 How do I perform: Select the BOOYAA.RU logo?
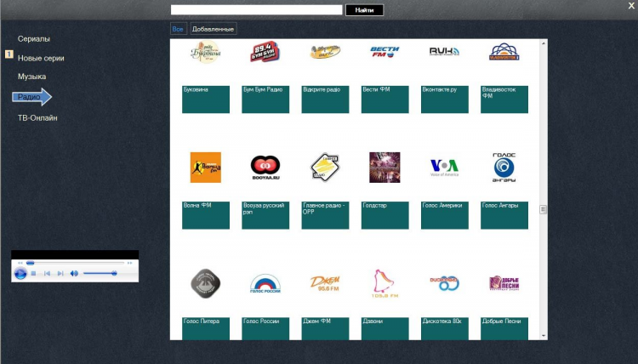[x=265, y=168]
